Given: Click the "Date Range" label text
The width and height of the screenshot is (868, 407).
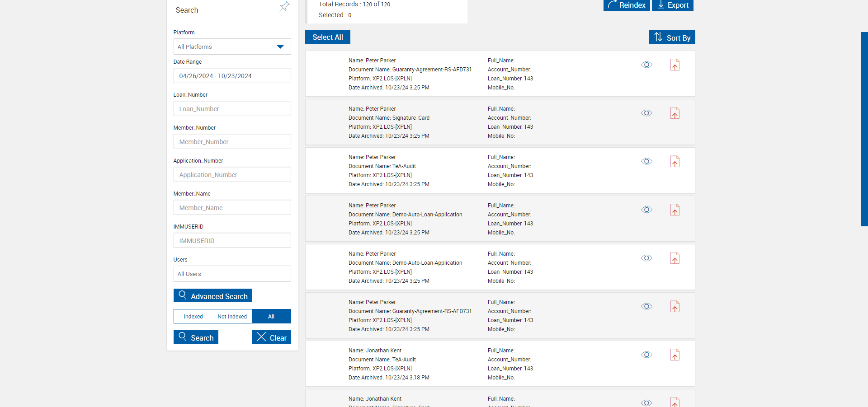Looking at the screenshot, I should coord(188,62).
